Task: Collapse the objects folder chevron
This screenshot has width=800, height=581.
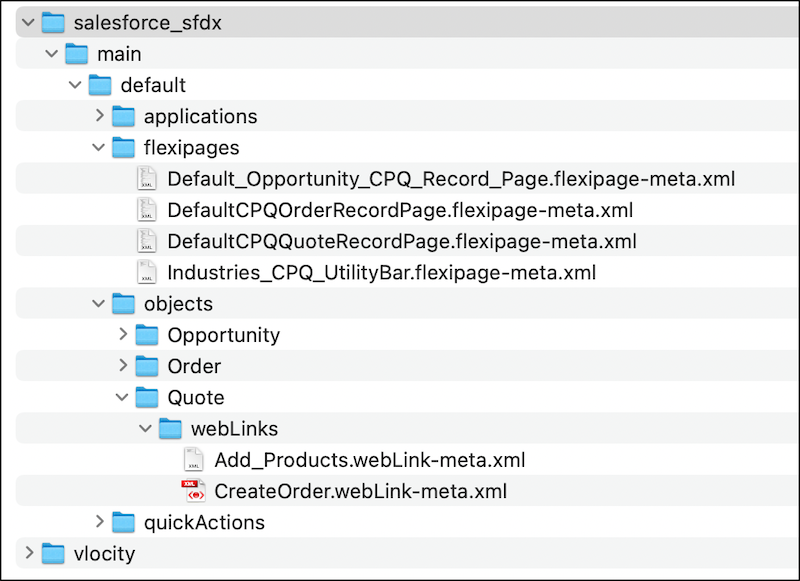Action: click(98, 304)
